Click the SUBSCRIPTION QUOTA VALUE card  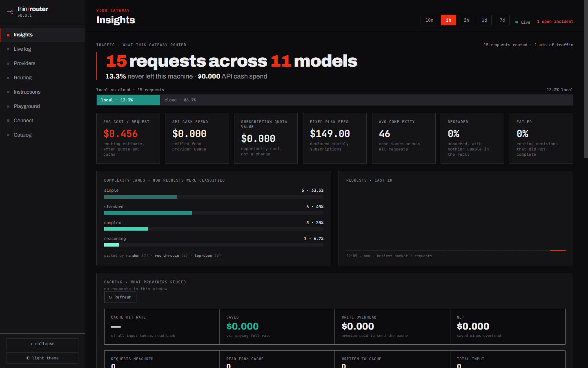click(266, 138)
